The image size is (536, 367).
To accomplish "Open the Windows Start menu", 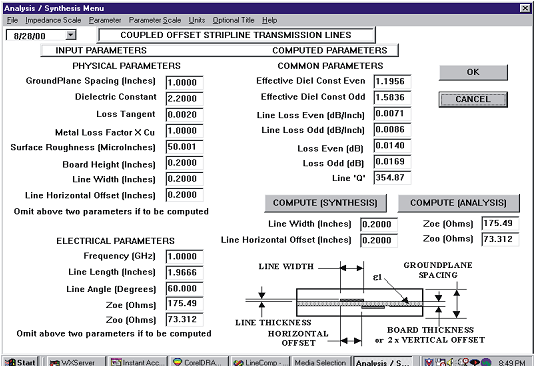I will (x=20, y=362).
